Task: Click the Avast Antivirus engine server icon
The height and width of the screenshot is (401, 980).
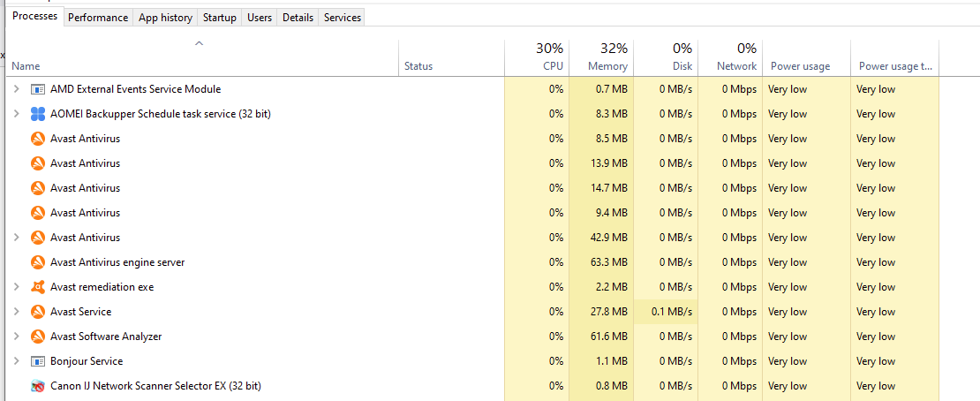Action: pos(38,262)
